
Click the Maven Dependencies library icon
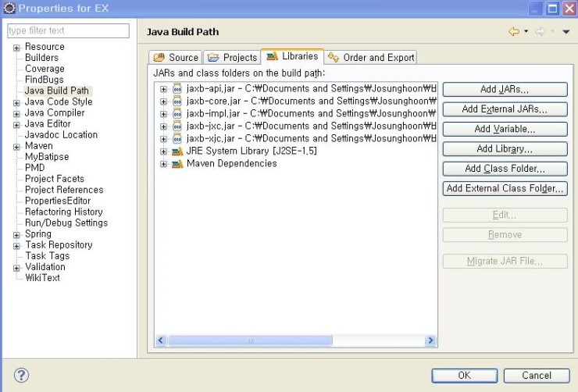pyautogui.click(x=177, y=163)
